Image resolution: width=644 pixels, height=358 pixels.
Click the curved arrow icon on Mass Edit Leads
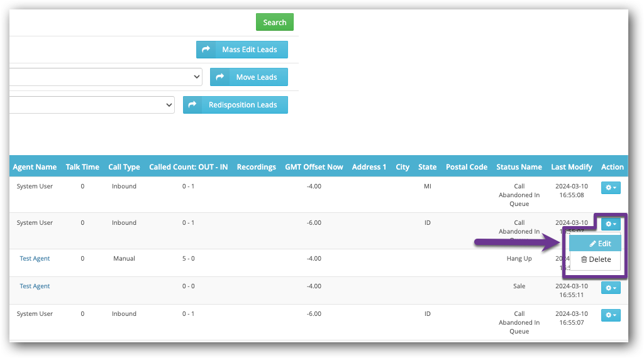coord(206,49)
